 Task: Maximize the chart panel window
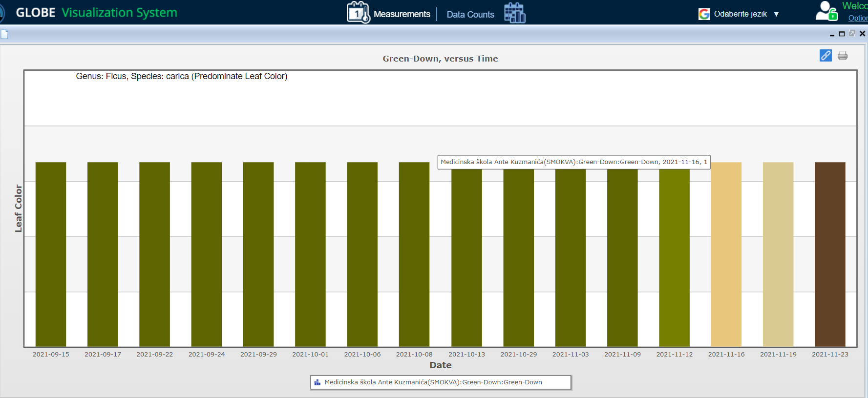(x=842, y=34)
